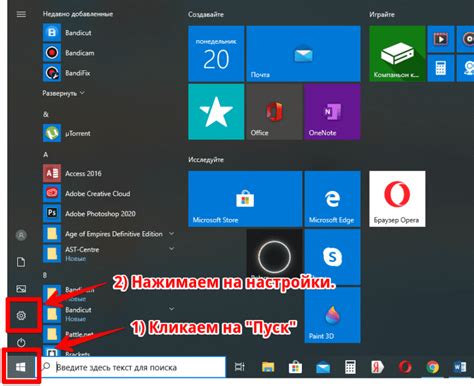Open File Explorer from the taskbar
Image resolution: width=474 pixels, height=386 pixels.
(x=268, y=367)
